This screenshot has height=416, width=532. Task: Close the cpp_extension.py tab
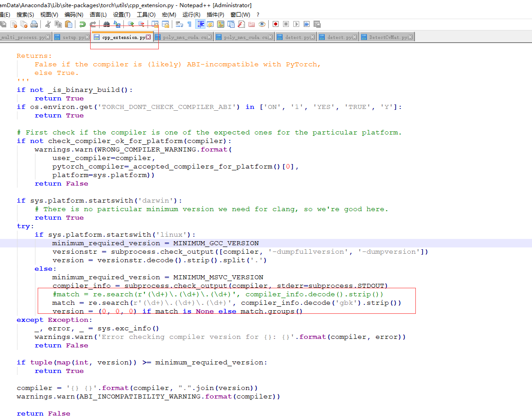148,37
